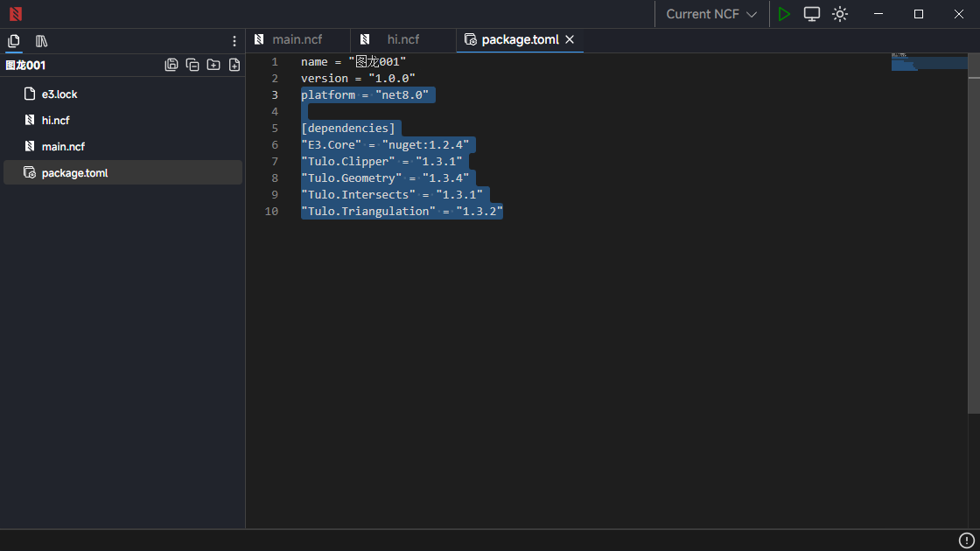The image size is (980, 551).
Task: Open the library books panel icon
Action: click(41, 41)
